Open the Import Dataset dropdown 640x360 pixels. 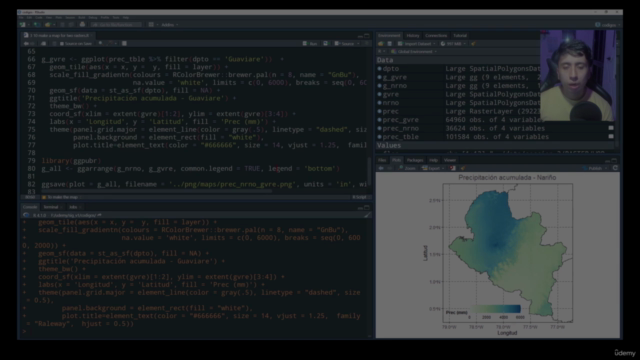[417, 44]
